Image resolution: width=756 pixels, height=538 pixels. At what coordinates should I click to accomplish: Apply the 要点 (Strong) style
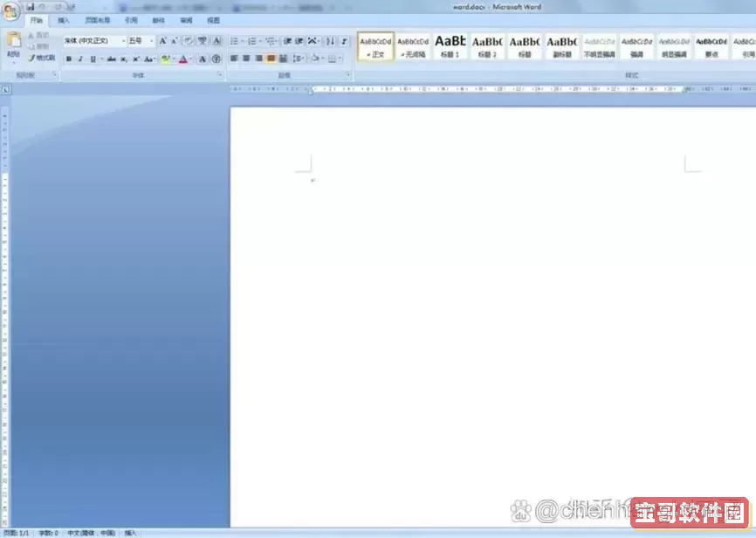[x=711, y=47]
